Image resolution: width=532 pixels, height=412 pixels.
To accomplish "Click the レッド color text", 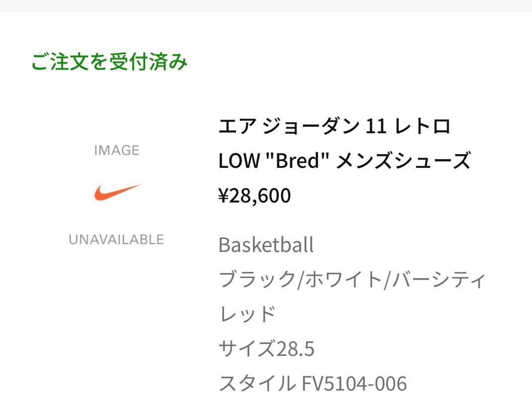I will 247,314.
